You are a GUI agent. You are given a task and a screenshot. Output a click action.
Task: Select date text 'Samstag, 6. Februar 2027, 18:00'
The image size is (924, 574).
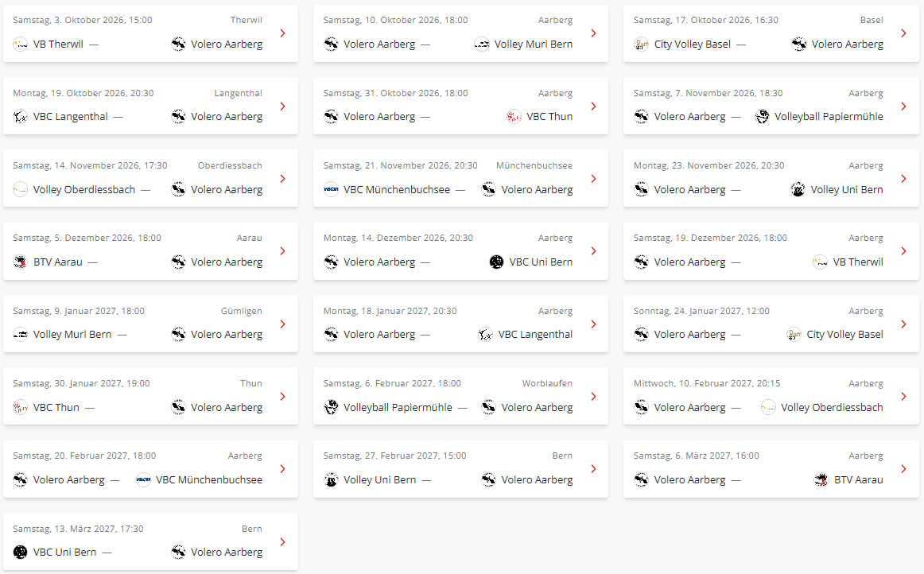[x=392, y=384]
